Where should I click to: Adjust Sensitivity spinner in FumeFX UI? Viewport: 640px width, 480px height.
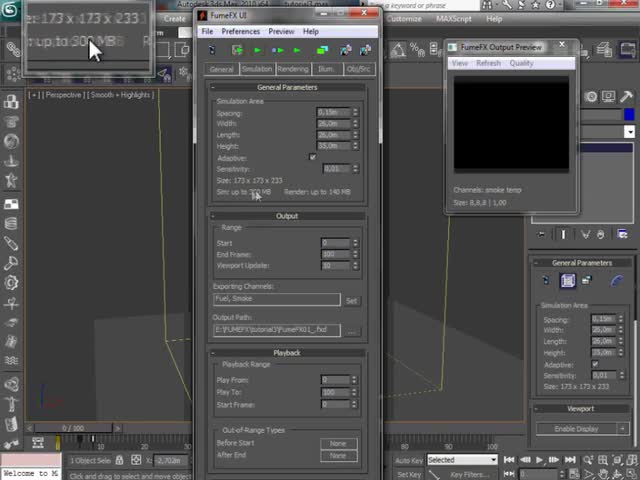click(x=356, y=168)
